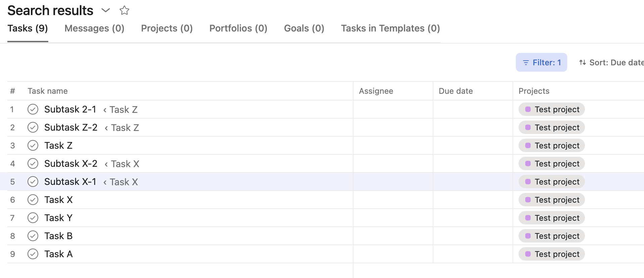Open the Search results title dropdown arrow
The height and width of the screenshot is (278, 644).
click(x=106, y=10)
